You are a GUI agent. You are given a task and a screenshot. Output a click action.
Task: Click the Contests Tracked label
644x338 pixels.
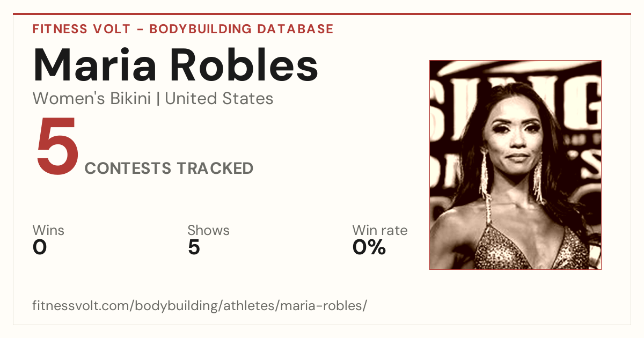click(169, 168)
